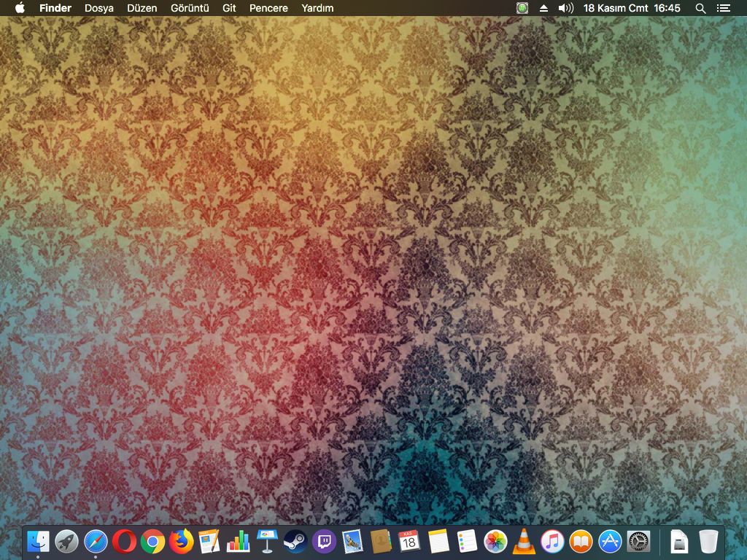Open iTunes from the dock
This screenshot has height=560, width=747.
coord(552,541)
